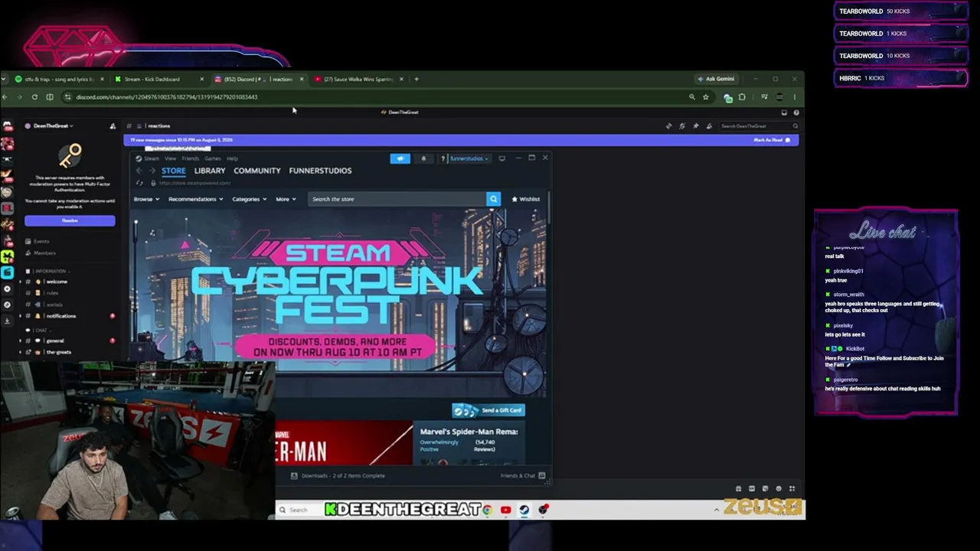Click Steam Big Picture monitor icon
Image resolution: width=980 pixels, height=551 pixels.
pos(501,158)
